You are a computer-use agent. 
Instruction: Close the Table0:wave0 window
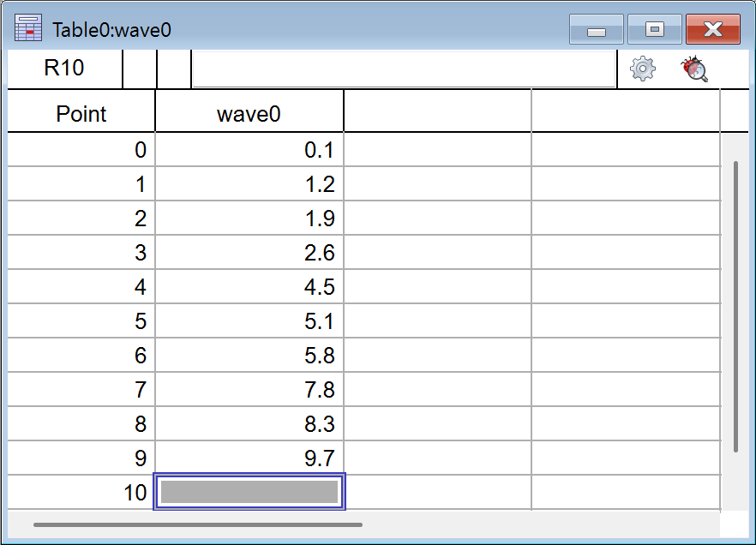point(712,30)
